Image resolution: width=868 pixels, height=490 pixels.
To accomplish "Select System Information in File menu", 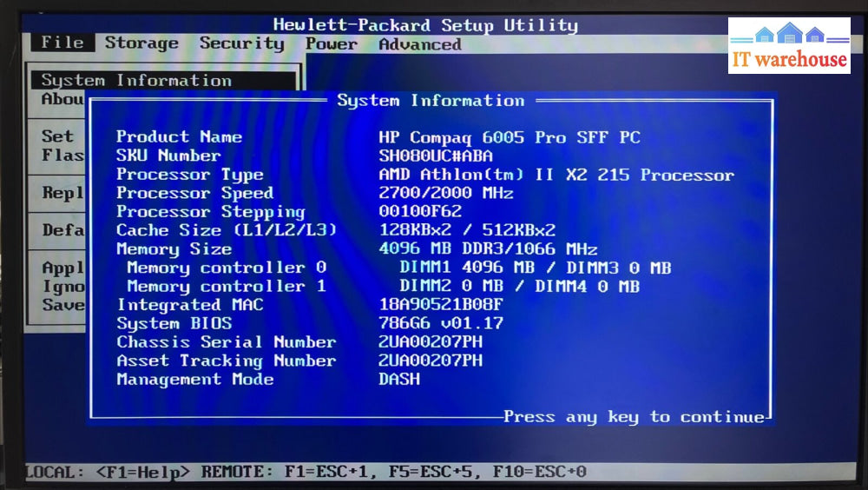I will (x=163, y=81).
